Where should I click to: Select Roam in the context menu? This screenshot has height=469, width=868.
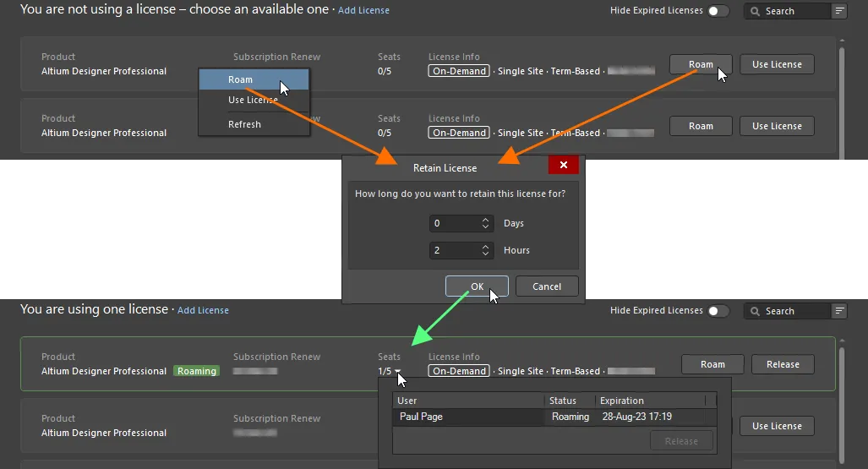coord(254,79)
